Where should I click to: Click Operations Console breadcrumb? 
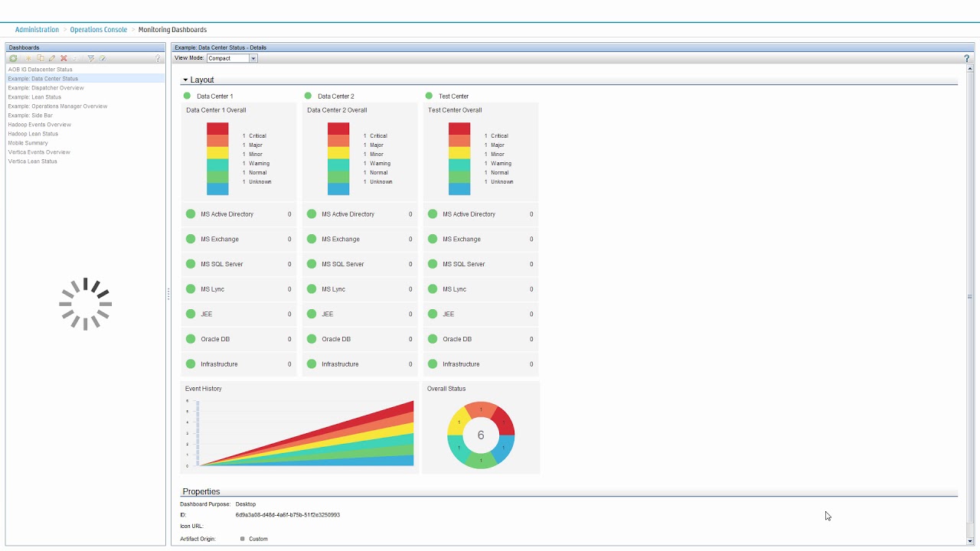[x=99, y=30]
